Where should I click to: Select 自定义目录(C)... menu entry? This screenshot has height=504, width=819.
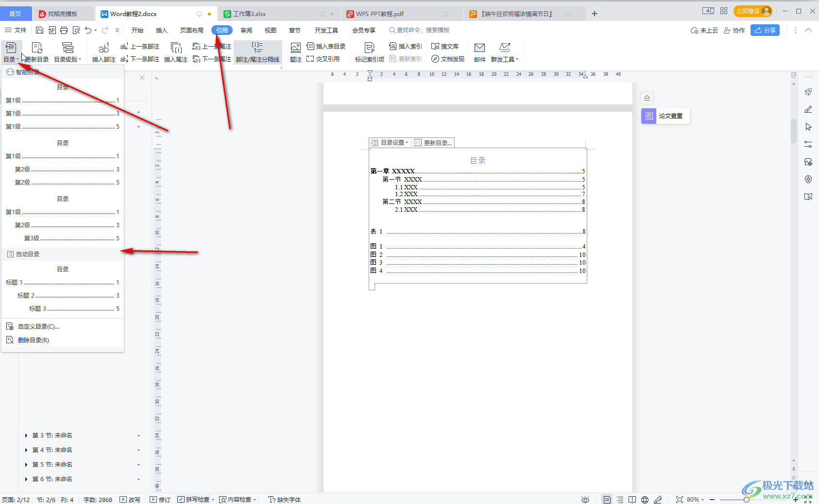63,327
